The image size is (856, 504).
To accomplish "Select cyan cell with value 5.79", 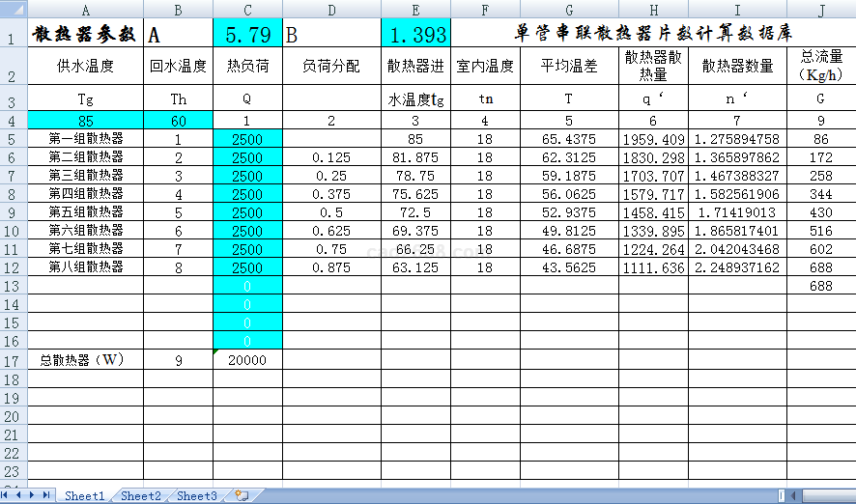I will 247,36.
